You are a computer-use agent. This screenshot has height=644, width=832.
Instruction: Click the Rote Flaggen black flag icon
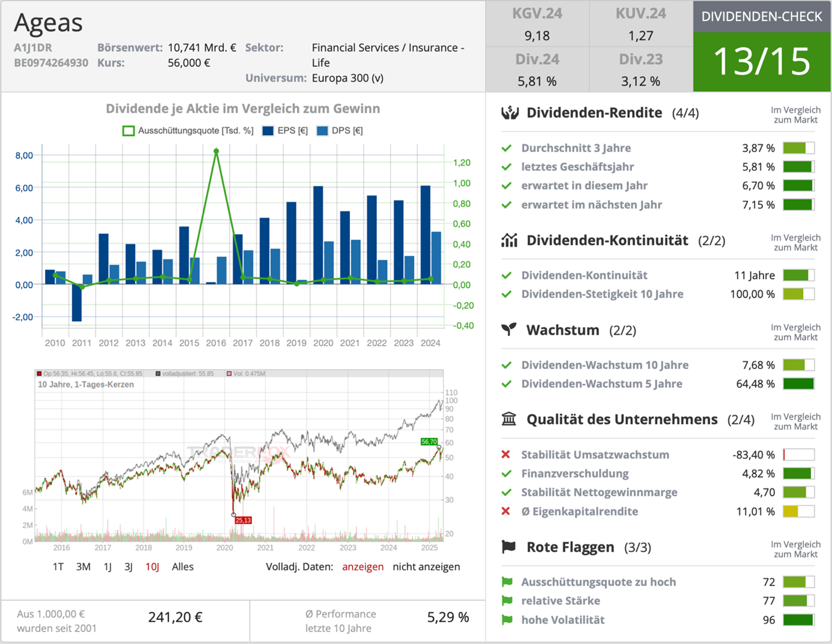tap(509, 547)
